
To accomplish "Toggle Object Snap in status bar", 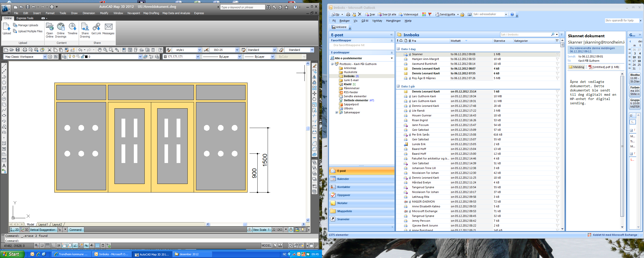I will tap(64, 245).
